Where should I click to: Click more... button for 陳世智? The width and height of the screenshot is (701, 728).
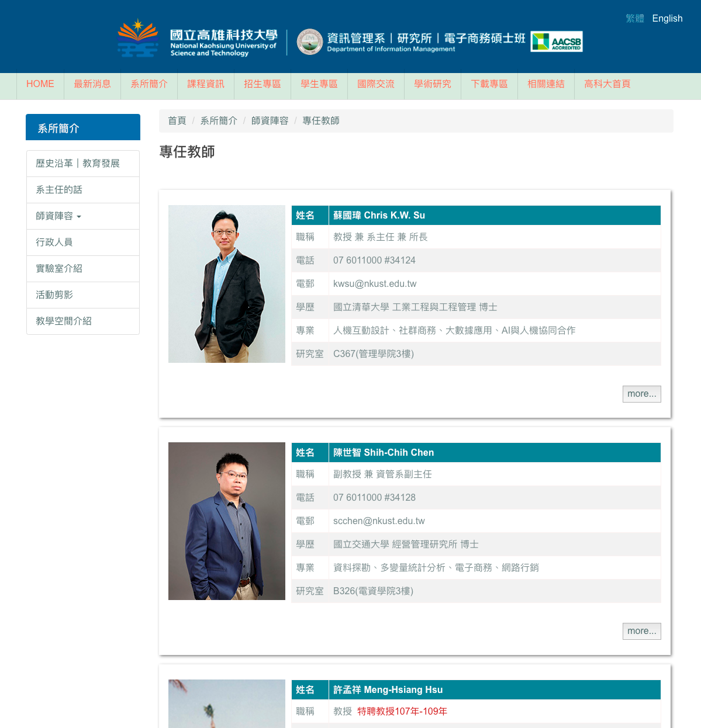(x=642, y=631)
